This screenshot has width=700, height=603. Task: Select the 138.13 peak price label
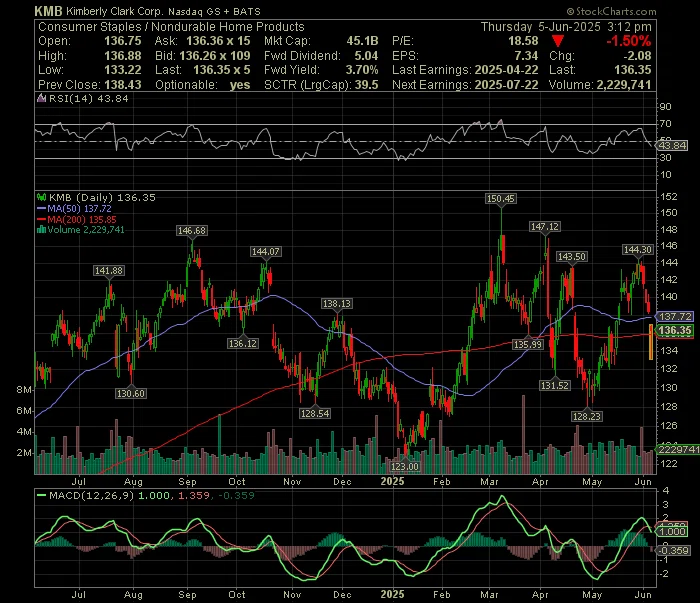coord(337,304)
